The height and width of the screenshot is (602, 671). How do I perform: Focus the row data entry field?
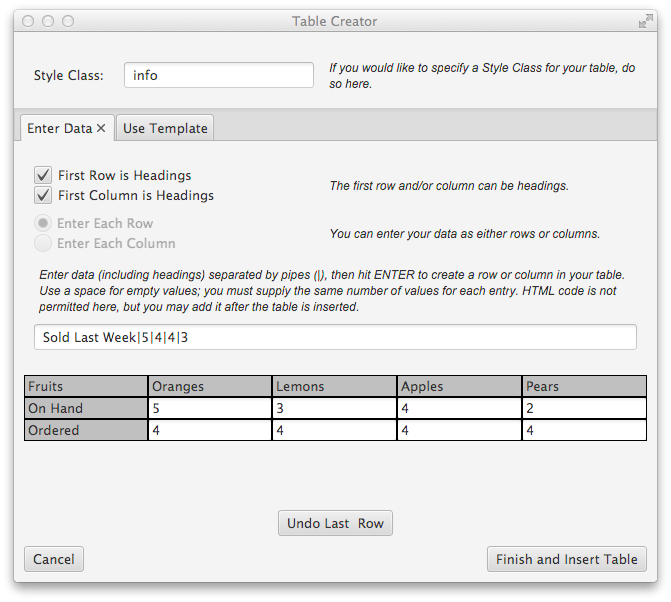click(334, 337)
